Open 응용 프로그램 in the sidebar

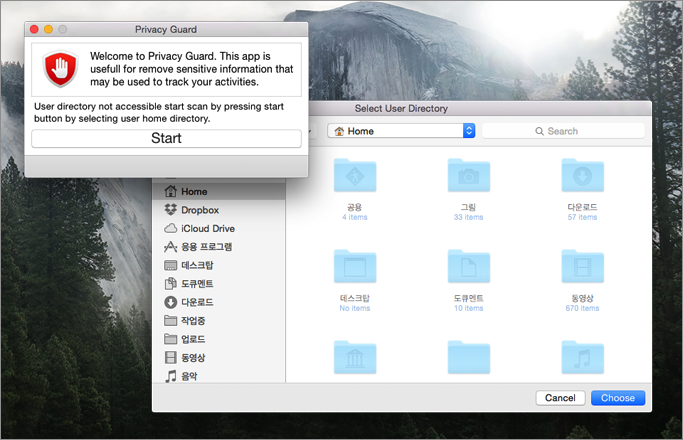(x=219, y=247)
